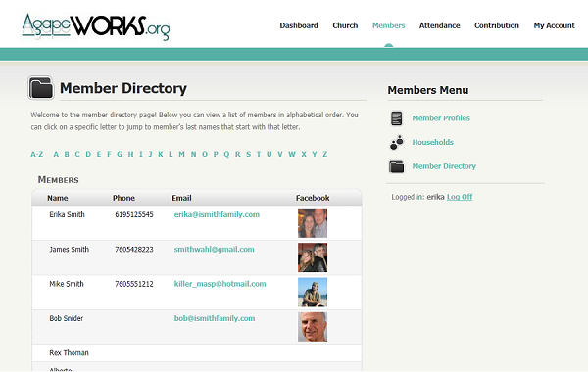Click the Member Profiles document icon
Screen dimensions: 588x372
396,118
